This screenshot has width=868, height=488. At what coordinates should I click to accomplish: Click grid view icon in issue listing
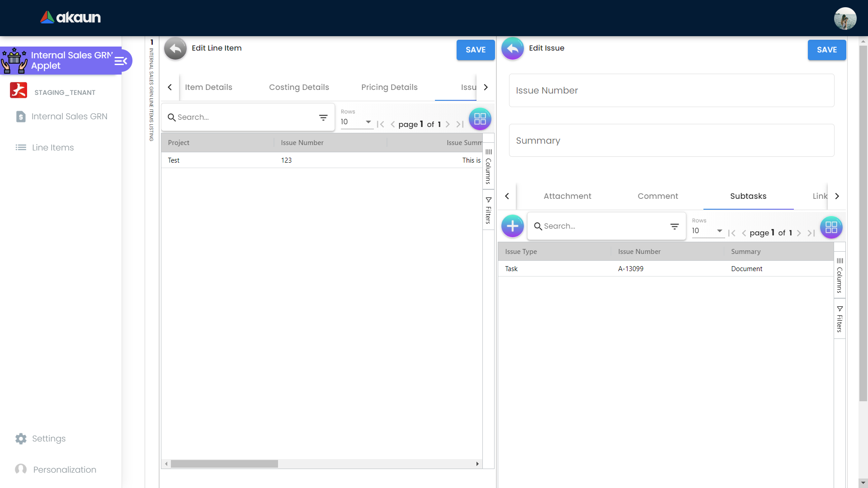480,119
